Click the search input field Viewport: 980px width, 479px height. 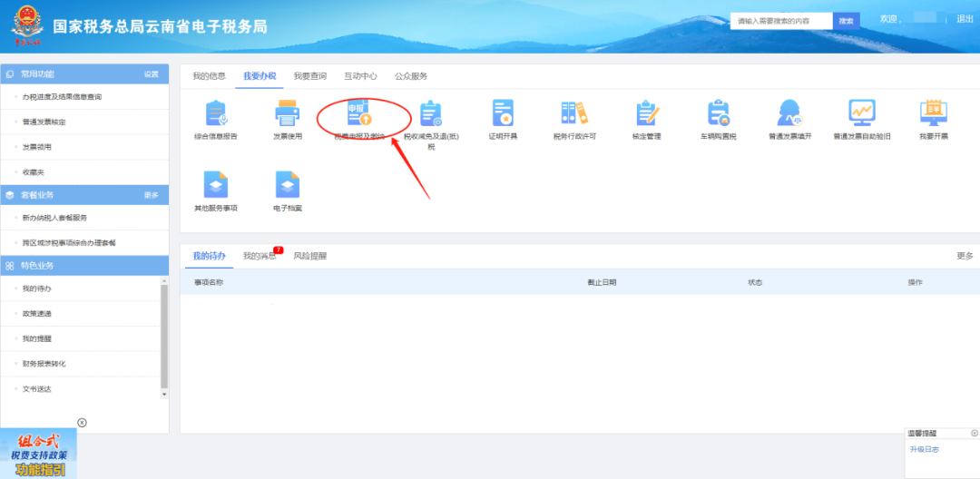781,21
